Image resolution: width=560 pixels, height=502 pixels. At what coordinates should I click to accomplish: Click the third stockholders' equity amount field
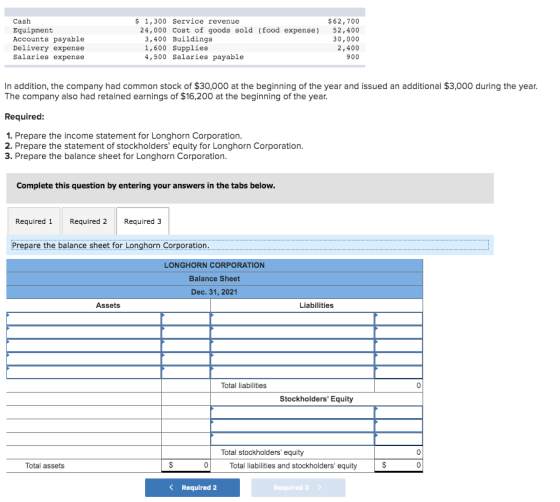pos(399,439)
